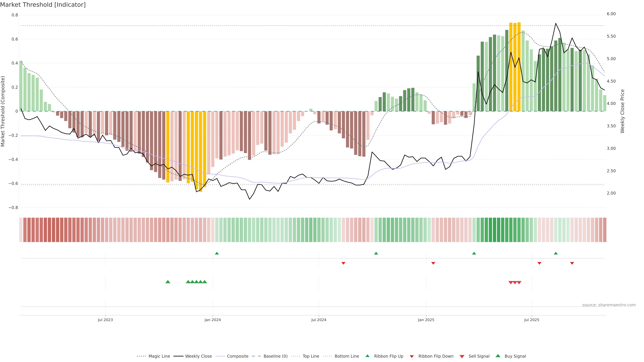Viewport: 644px width, 362px height.
Task: Click the rightmost Ribbon Flip Down triangle
Action: tap(572, 263)
